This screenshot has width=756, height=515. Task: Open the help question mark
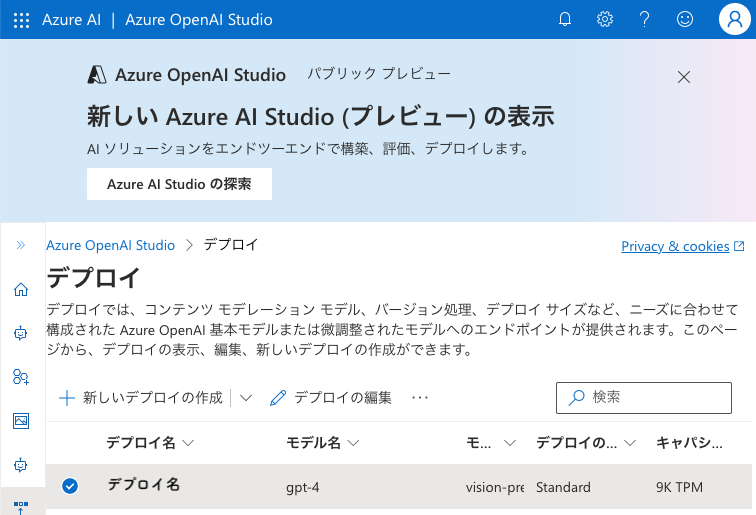point(644,19)
